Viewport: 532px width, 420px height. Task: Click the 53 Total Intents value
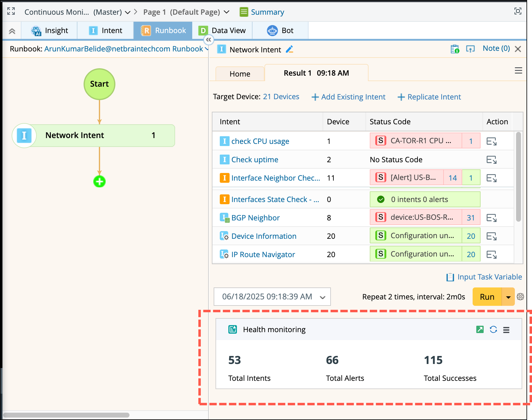click(x=234, y=360)
